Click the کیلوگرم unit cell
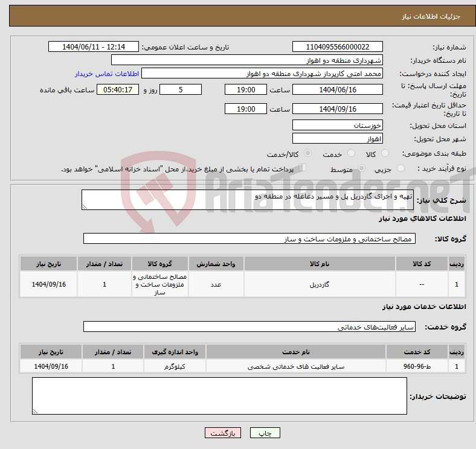This screenshot has width=476, height=449. click(175, 366)
